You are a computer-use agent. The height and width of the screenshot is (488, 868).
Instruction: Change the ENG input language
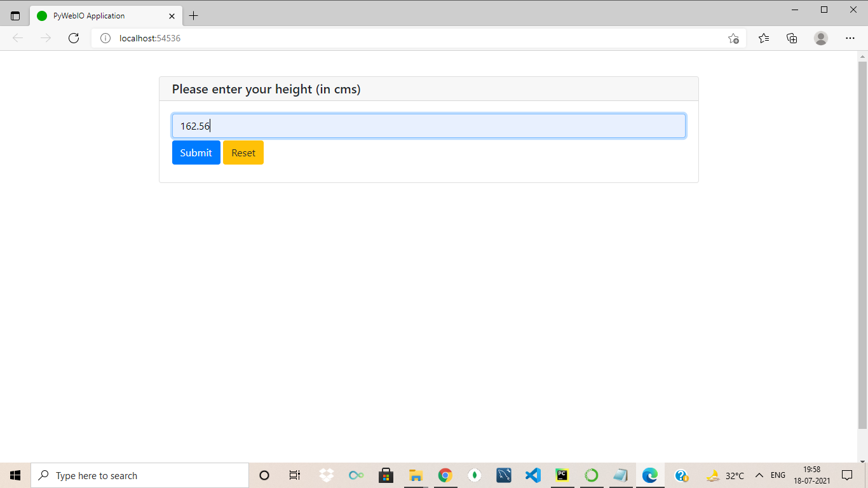coord(778,475)
